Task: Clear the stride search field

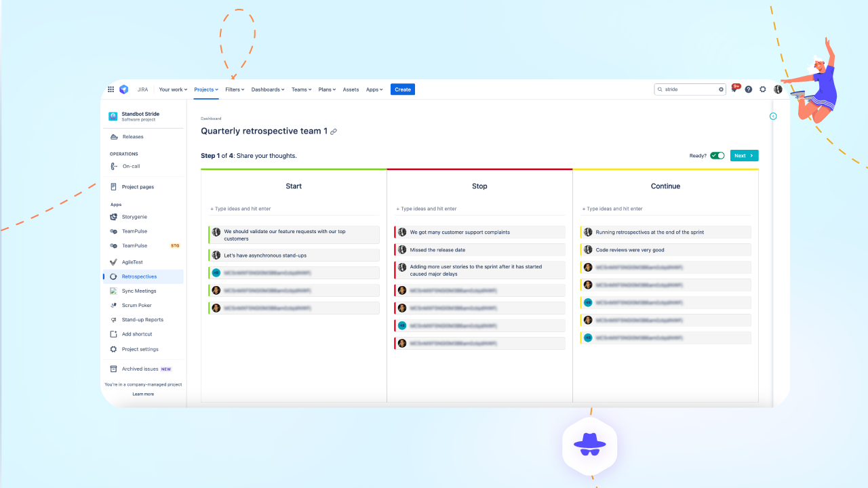Action: point(720,89)
